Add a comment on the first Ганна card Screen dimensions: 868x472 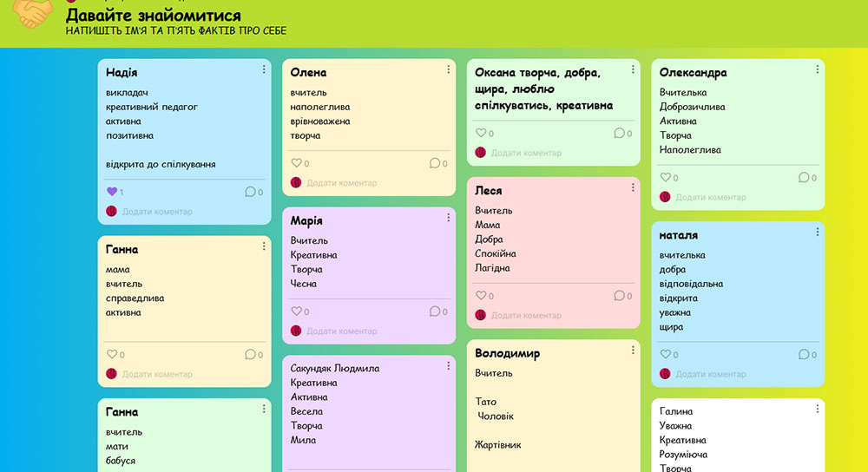tap(157, 374)
